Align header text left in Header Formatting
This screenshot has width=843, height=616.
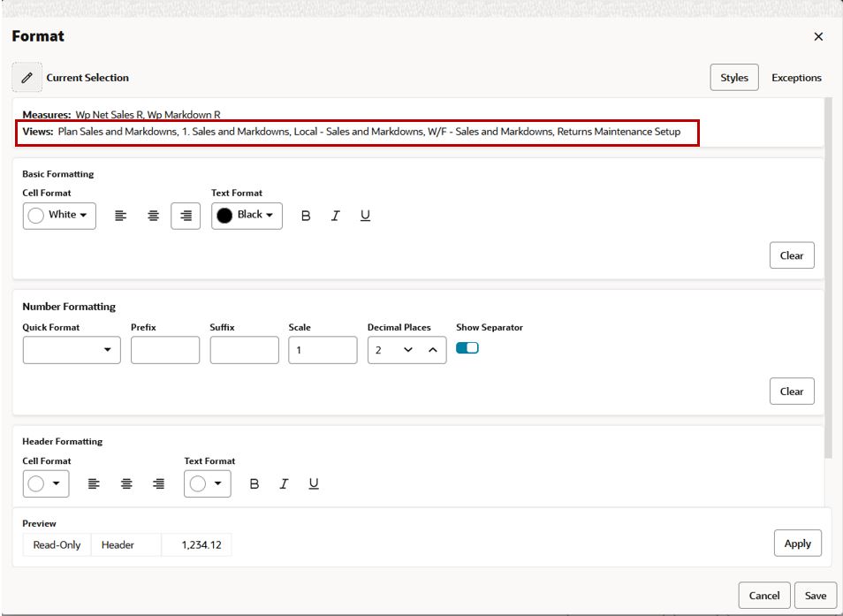click(x=94, y=483)
